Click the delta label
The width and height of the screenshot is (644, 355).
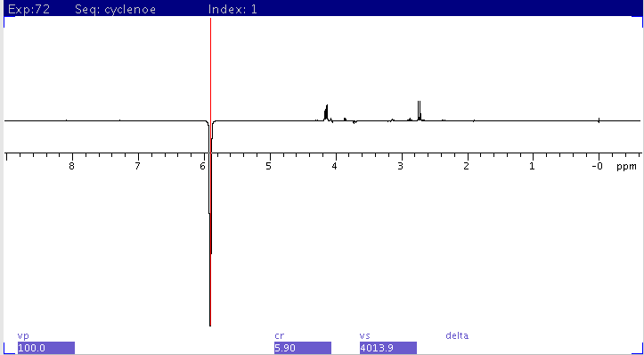tap(457, 335)
